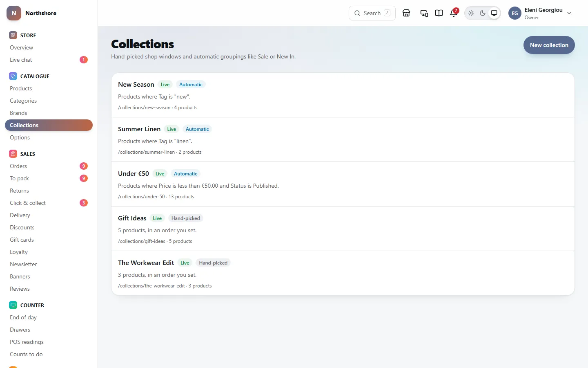
Task: Click Click & collect badge showing 3
Action: [84, 203]
